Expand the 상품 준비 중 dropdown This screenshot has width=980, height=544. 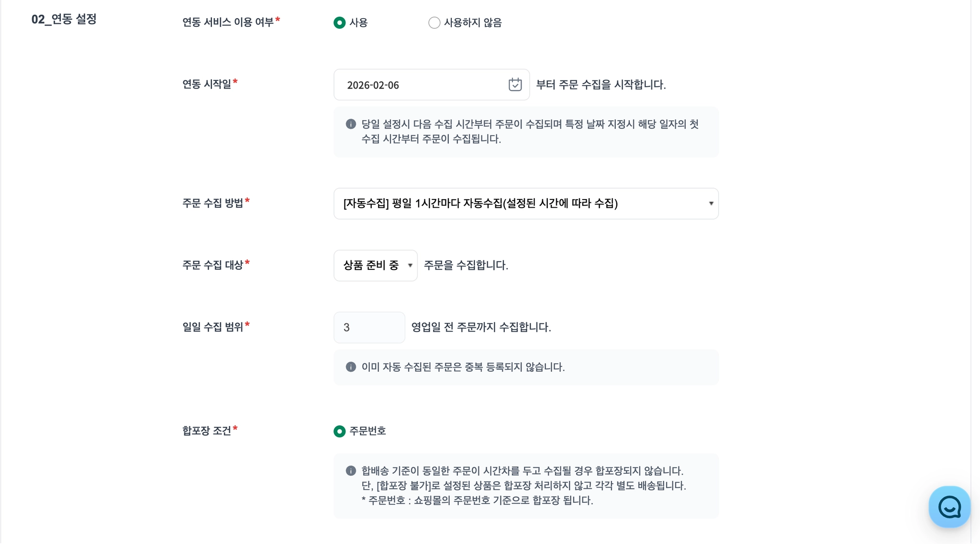click(375, 266)
